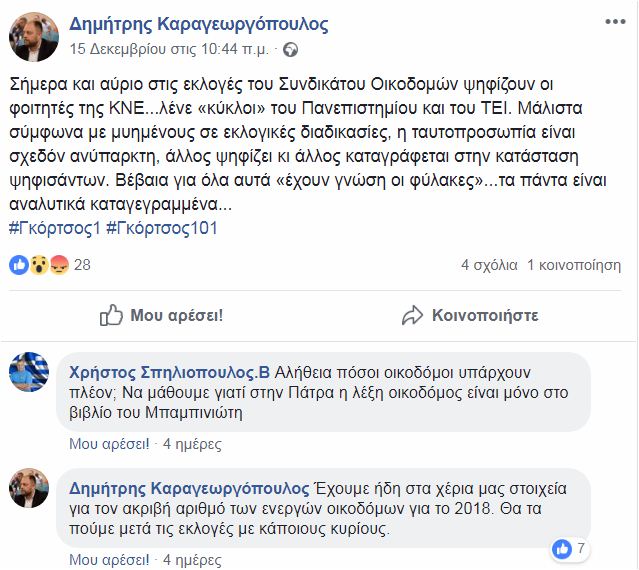Open the post timestamp 15 Δεκεμβρίου link
The width and height of the screenshot is (639, 570).
[169, 49]
